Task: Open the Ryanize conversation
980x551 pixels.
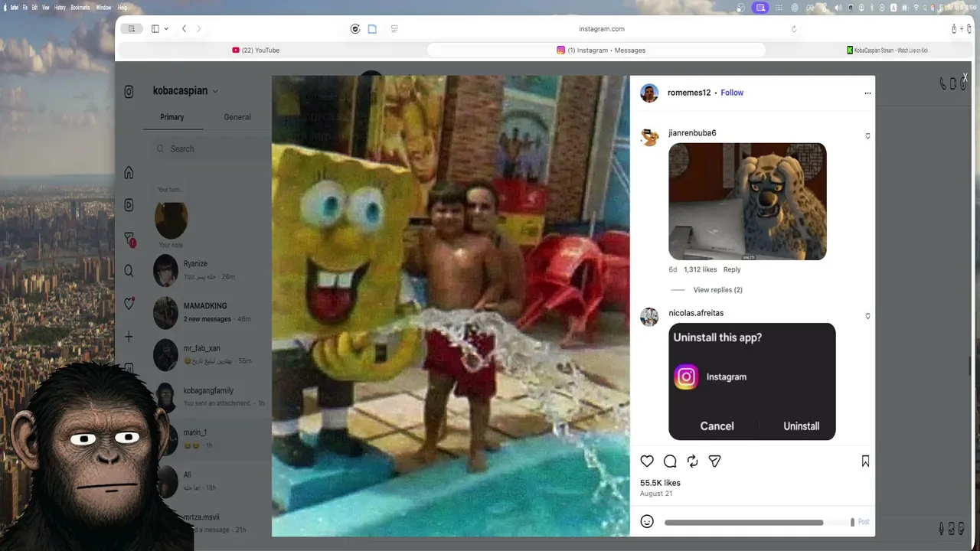Action: coord(207,270)
